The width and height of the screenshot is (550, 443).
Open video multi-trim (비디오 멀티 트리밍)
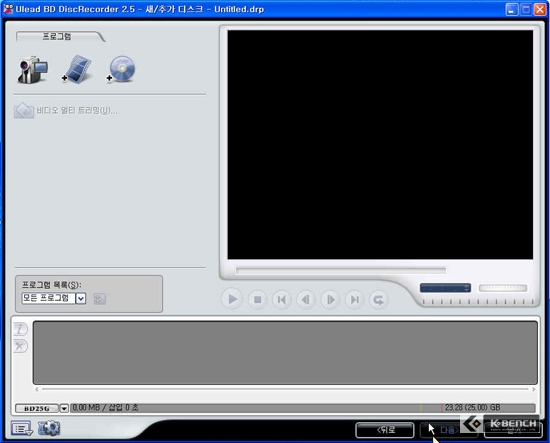pyautogui.click(x=66, y=111)
